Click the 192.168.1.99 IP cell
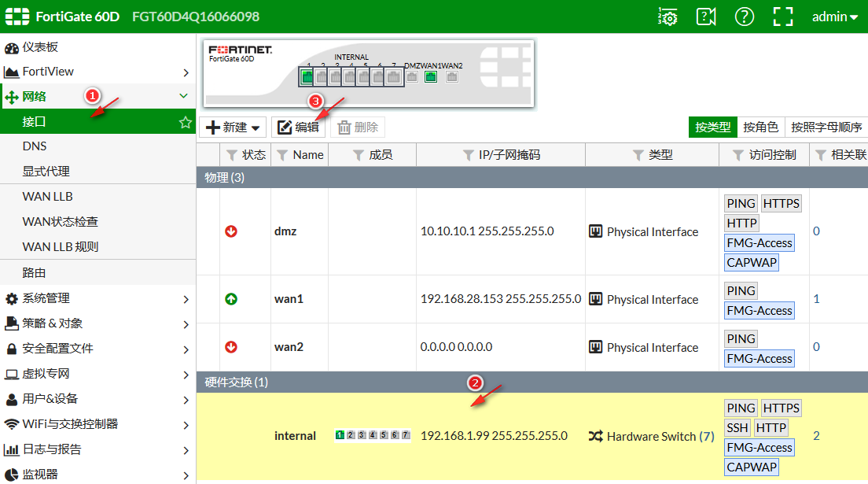 coord(495,436)
